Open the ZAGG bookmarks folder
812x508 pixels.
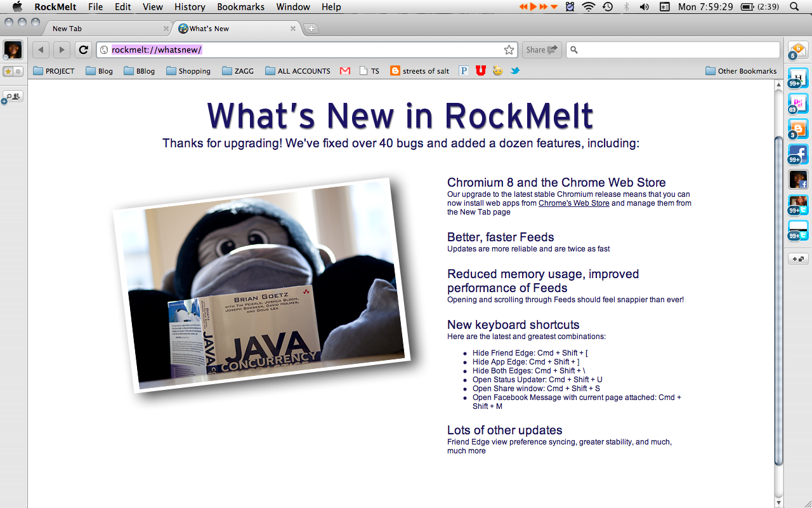tap(238, 71)
